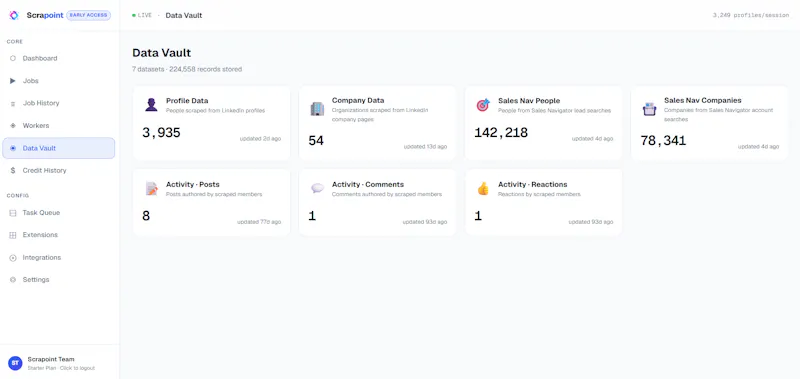Click the Activity Posts notepad icon
Viewport: 800px width, 379px height.
pos(151,189)
